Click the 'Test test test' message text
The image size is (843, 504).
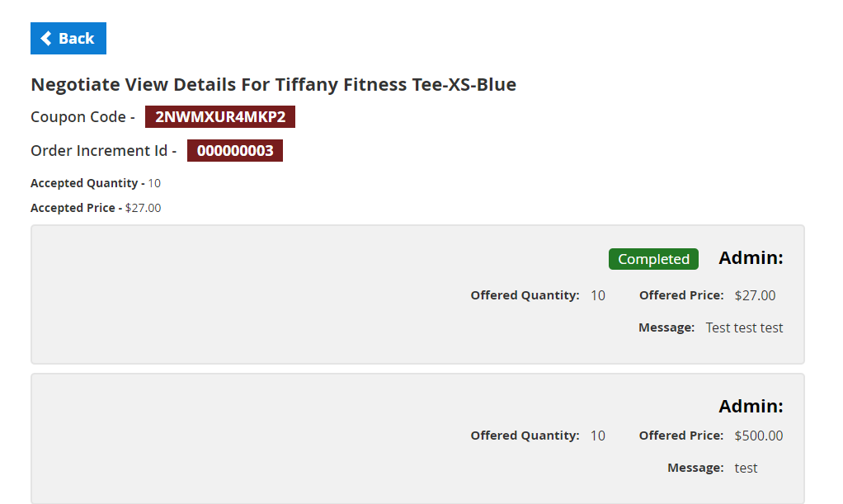pyautogui.click(x=744, y=327)
